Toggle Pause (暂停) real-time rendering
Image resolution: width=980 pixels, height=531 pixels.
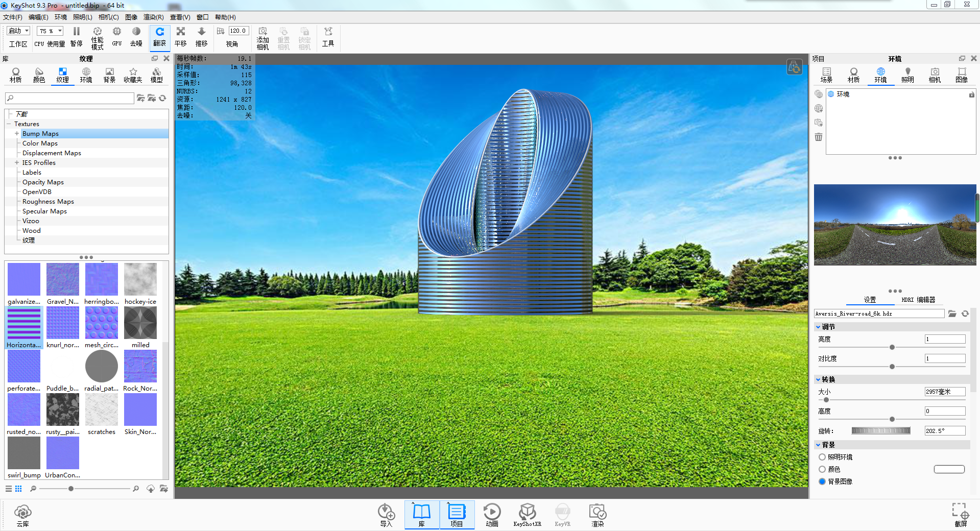tap(77, 37)
